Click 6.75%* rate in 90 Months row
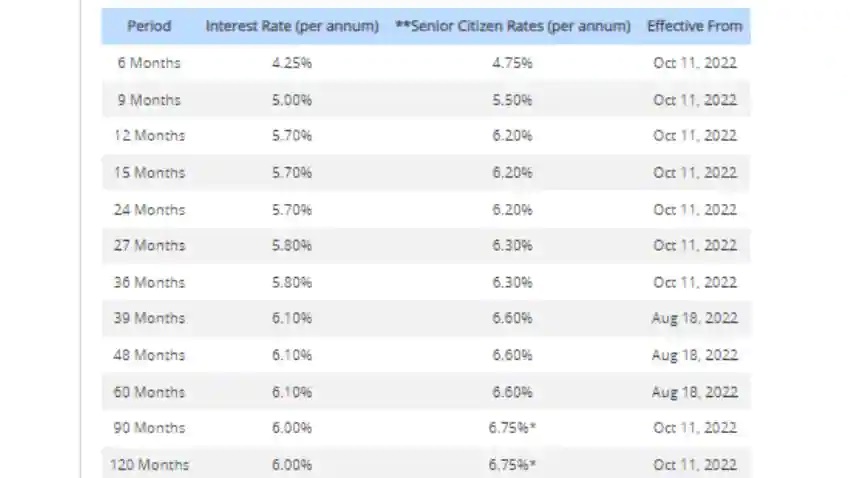The height and width of the screenshot is (478, 850). 512,428
